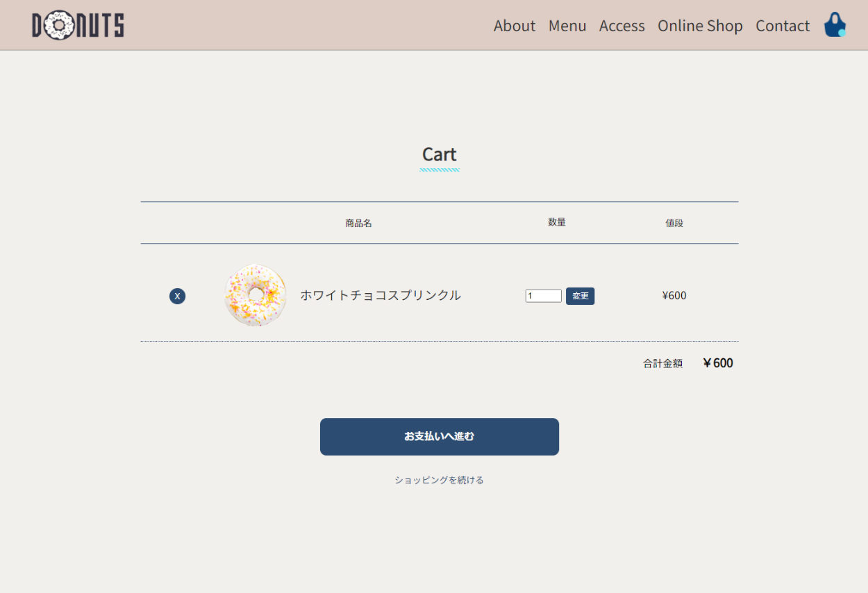
Task: Open the shopping bag cart icon
Action: click(x=835, y=25)
